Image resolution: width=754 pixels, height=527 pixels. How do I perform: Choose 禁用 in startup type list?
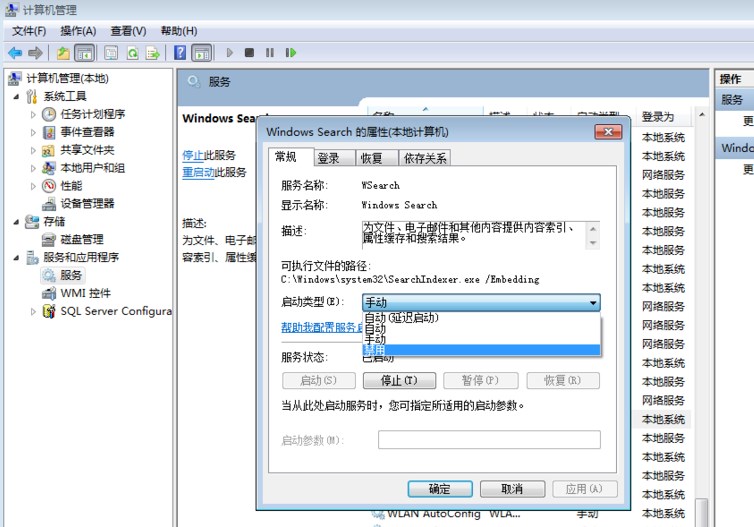tap(481, 350)
